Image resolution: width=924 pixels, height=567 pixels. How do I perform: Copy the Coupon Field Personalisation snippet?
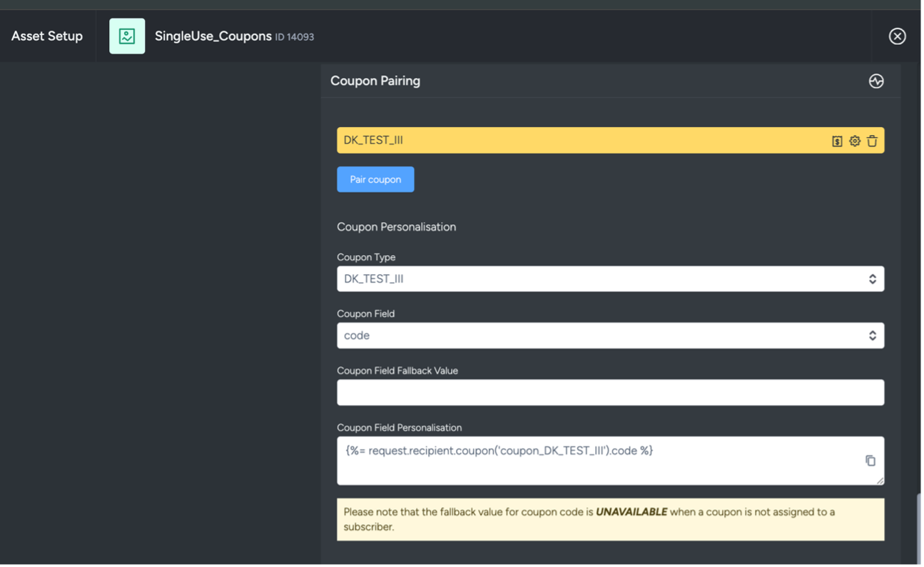[x=870, y=461]
